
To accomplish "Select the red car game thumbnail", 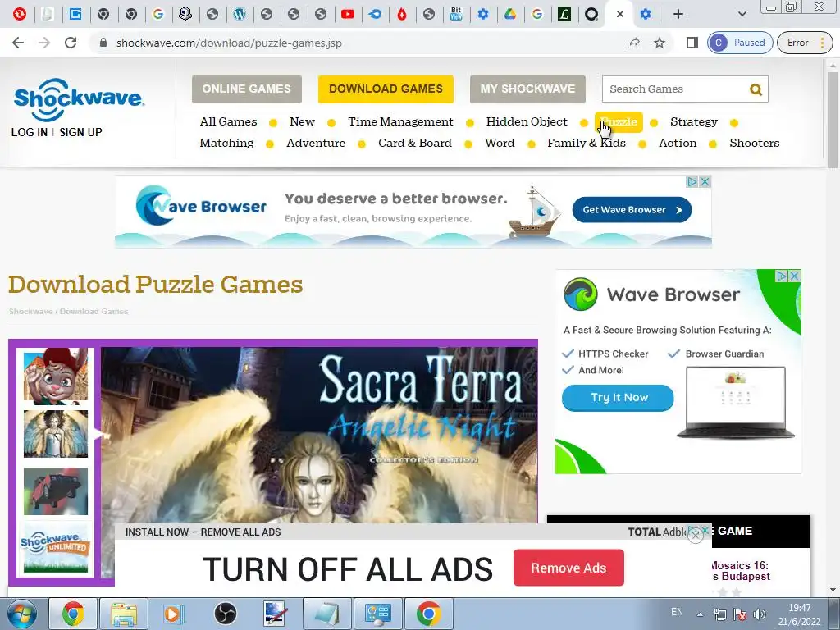I will [x=56, y=491].
